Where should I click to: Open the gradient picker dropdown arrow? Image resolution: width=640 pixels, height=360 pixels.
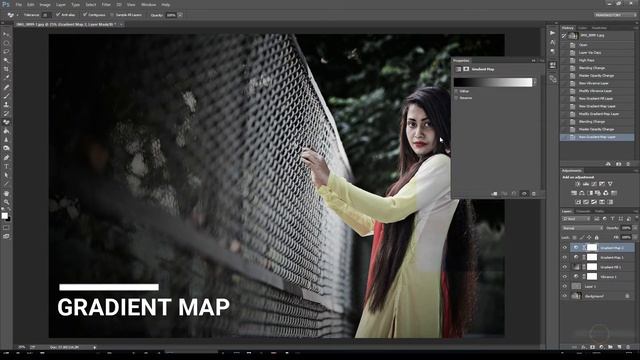pyautogui.click(x=535, y=82)
